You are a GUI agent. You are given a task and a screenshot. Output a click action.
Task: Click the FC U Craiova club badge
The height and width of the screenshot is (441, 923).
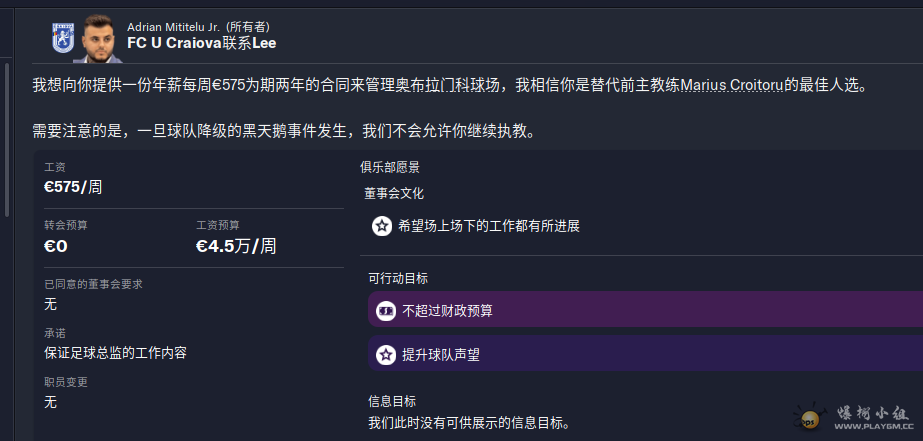pos(62,36)
